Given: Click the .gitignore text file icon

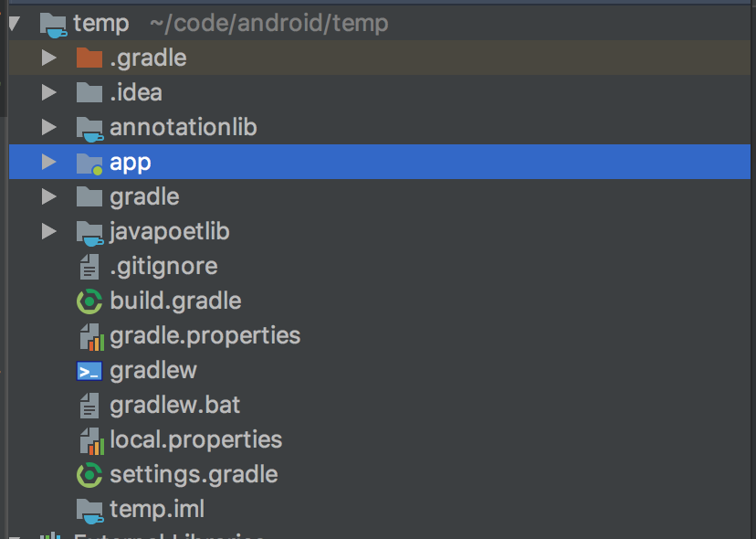Looking at the screenshot, I should pos(89,267).
